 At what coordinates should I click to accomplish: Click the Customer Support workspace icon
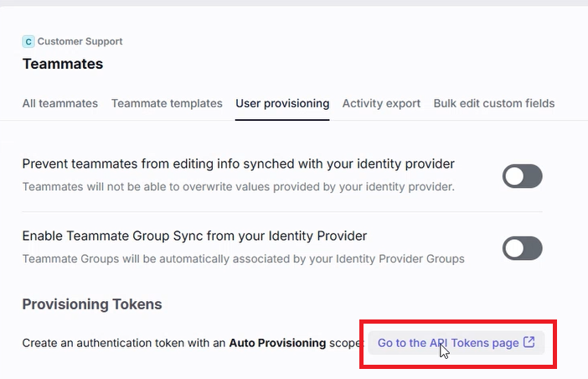[x=28, y=42]
